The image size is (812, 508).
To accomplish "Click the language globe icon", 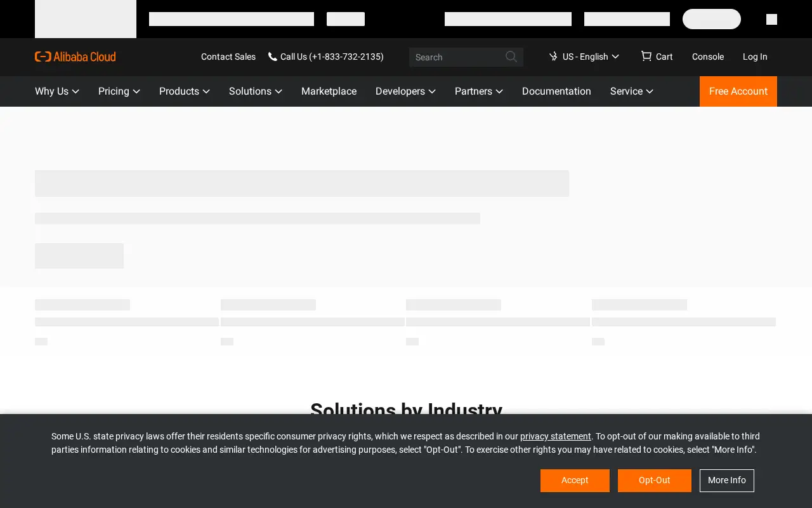I will coord(553,57).
